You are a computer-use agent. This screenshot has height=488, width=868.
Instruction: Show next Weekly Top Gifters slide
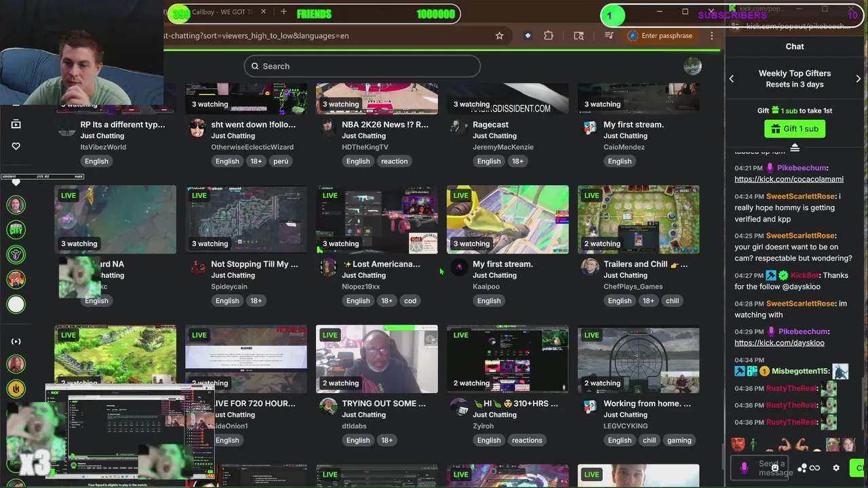click(x=858, y=79)
